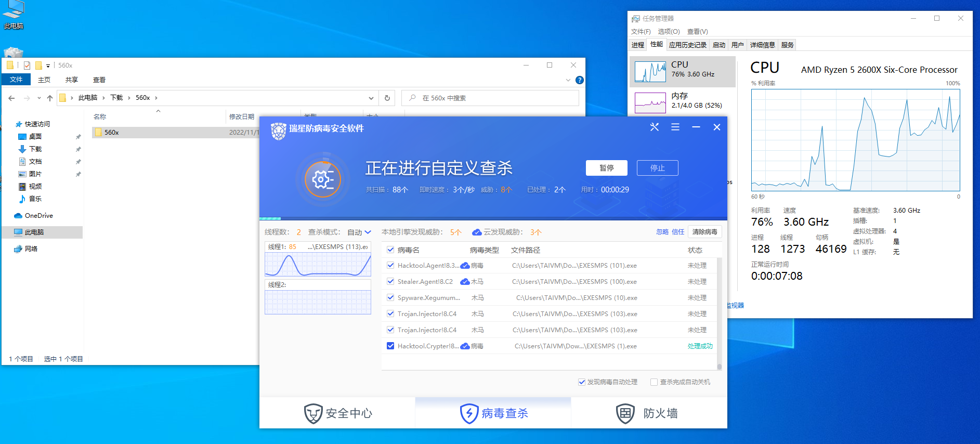Uncheck the EXESMPS (101).exe threat row
980x444 pixels.
[x=390, y=266]
